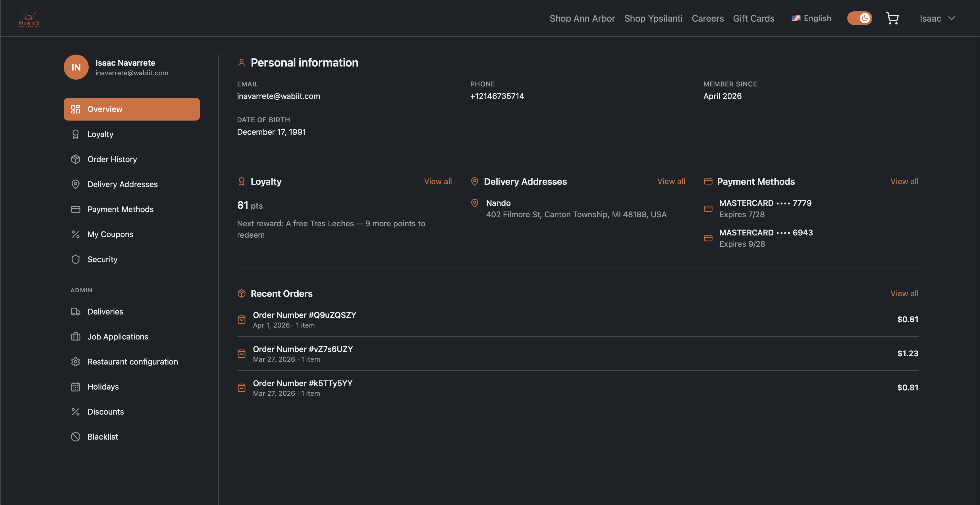Select the Holidays calendar icon
Viewport: 980px width, 505px height.
[75, 387]
